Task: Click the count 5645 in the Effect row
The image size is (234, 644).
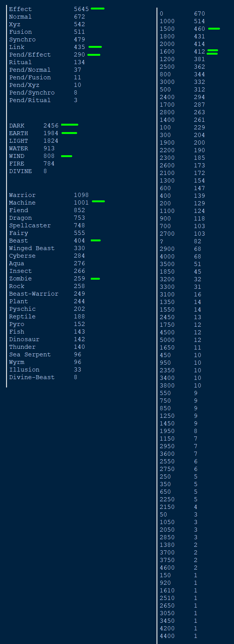Action: point(81,9)
